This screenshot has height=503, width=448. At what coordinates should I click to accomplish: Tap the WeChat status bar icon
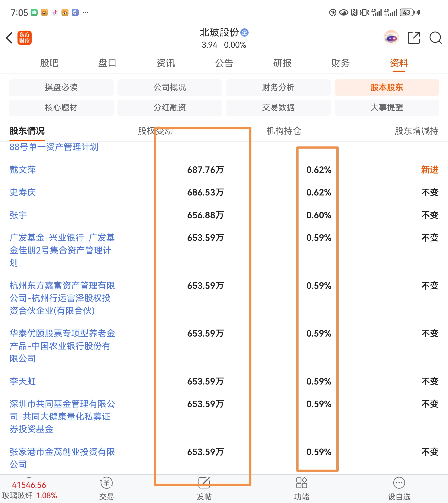click(34, 12)
